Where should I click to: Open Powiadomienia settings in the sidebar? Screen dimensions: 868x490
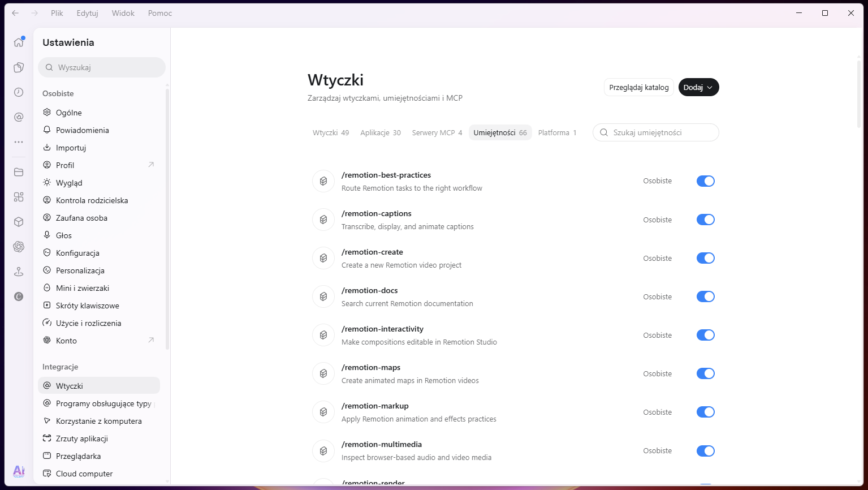point(99,130)
